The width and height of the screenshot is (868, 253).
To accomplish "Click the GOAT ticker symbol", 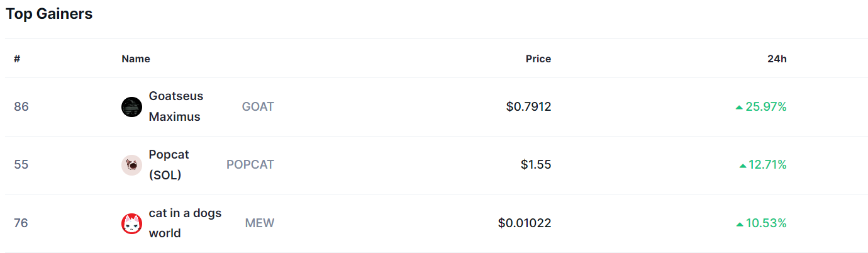I will click(258, 107).
